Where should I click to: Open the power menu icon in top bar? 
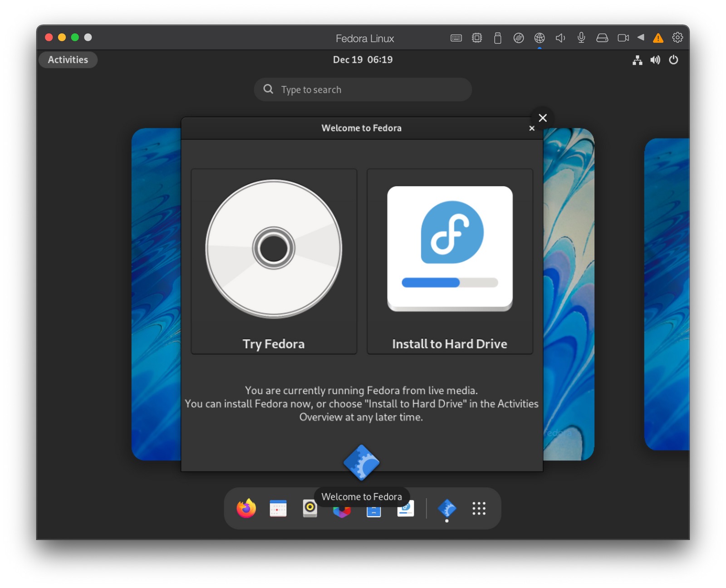673,60
